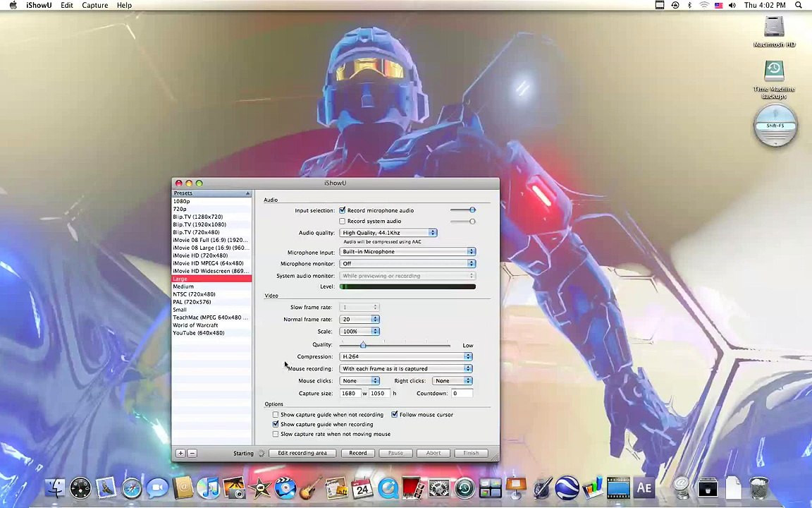This screenshot has width=812, height=508.
Task: Open Spaces from the dock
Action: pos(490,488)
